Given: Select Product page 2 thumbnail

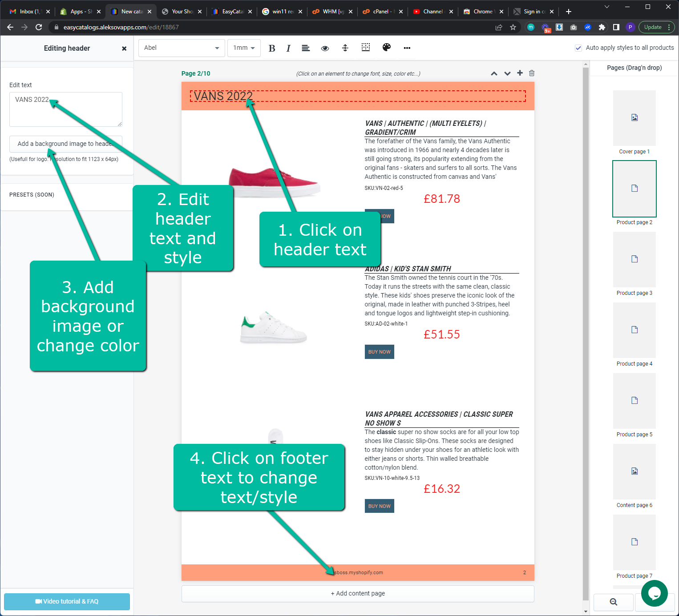Looking at the screenshot, I should click(635, 189).
